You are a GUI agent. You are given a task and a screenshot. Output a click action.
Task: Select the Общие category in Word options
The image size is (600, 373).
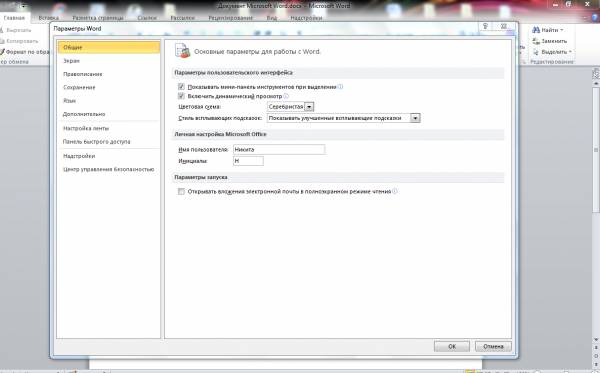[109, 47]
